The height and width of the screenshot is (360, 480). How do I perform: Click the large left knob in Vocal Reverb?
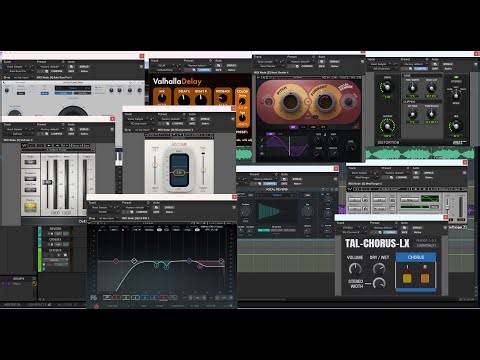246,212
